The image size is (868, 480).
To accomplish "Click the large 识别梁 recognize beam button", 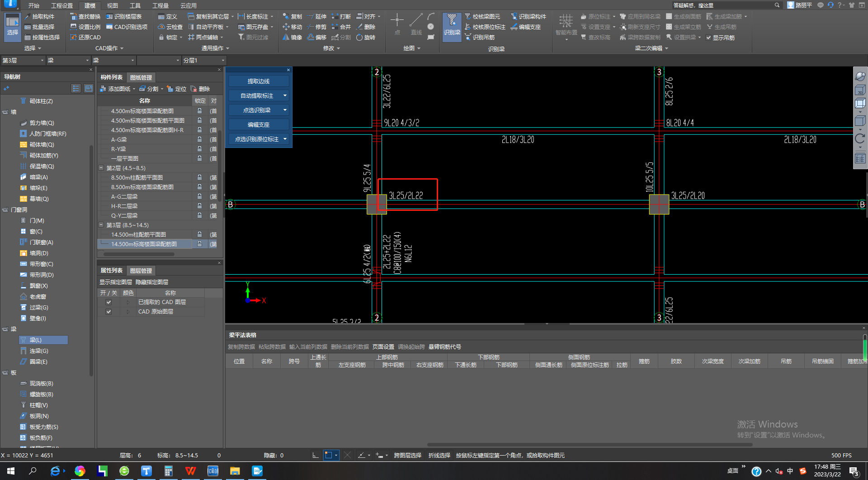I will [452, 26].
